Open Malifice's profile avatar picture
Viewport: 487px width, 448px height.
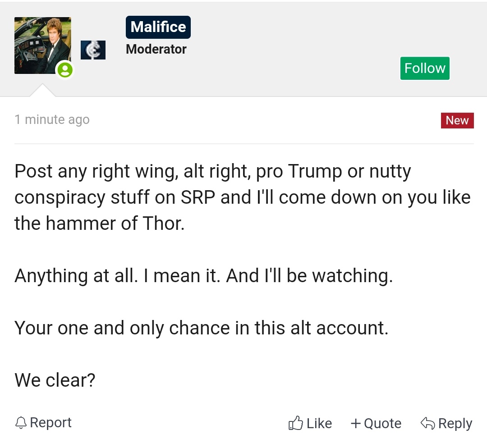point(42,46)
